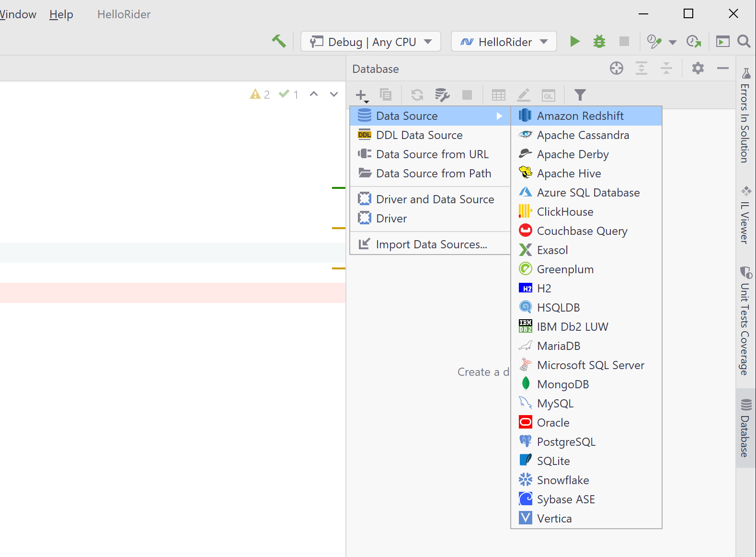Choose Microsoft SQL Server data source

click(x=590, y=365)
